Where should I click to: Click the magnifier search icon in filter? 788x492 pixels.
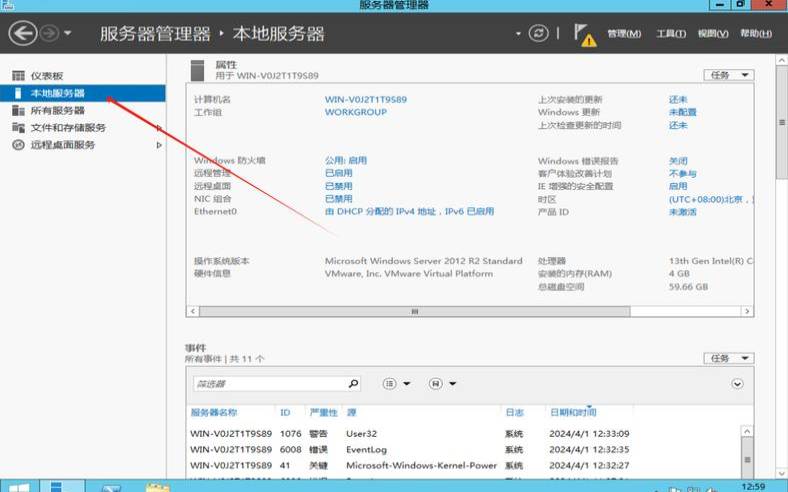tap(353, 383)
